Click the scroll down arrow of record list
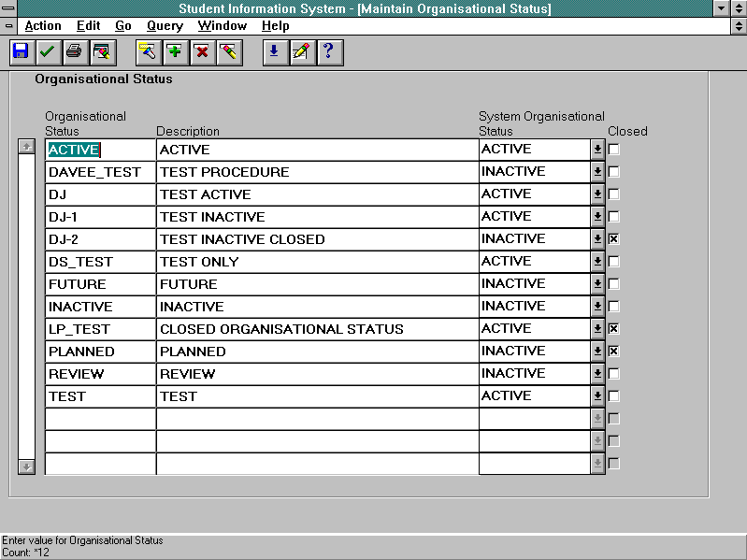This screenshot has height=560, width=747. pyautogui.click(x=26, y=466)
